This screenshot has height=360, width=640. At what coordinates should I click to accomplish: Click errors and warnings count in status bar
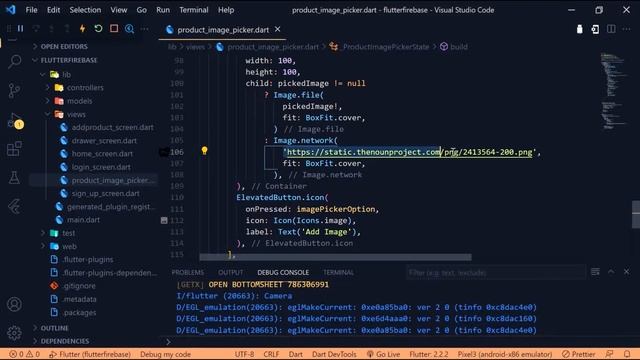click(24, 354)
